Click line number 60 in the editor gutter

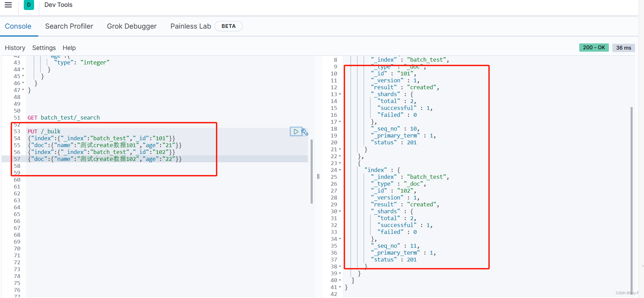pyautogui.click(x=17, y=179)
